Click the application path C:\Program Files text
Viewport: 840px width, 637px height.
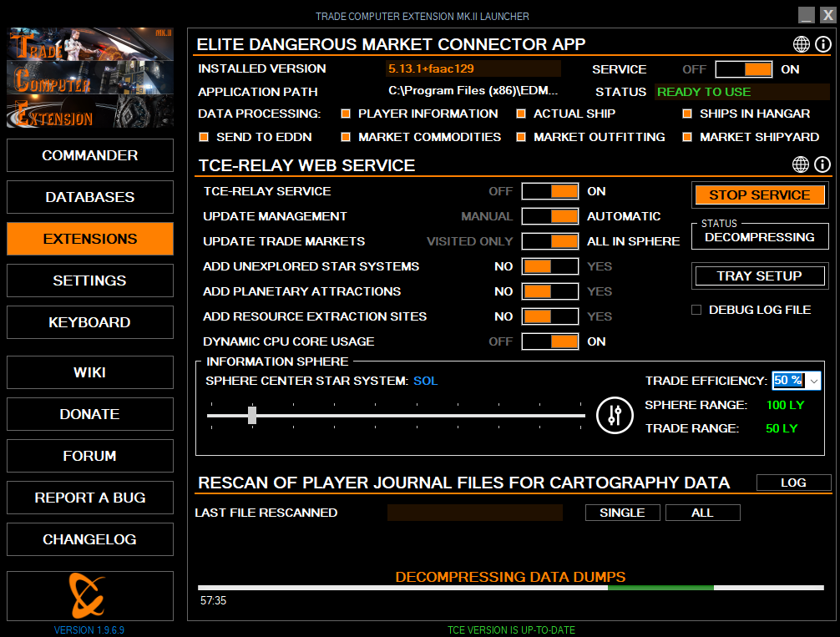[x=473, y=90]
